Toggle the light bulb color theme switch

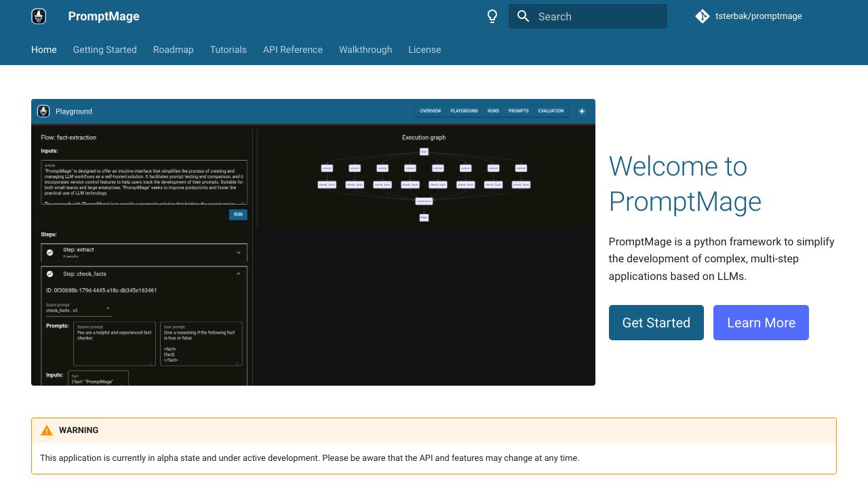tap(492, 16)
